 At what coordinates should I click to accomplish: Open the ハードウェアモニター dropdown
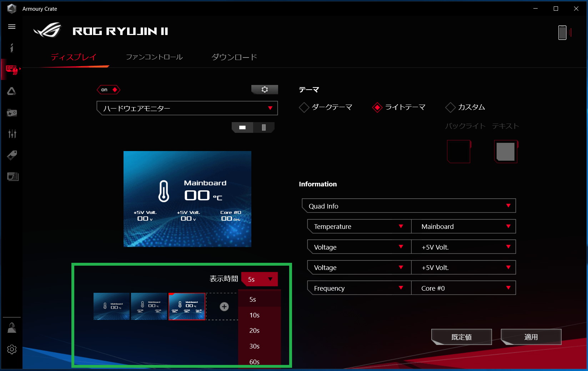(187, 108)
